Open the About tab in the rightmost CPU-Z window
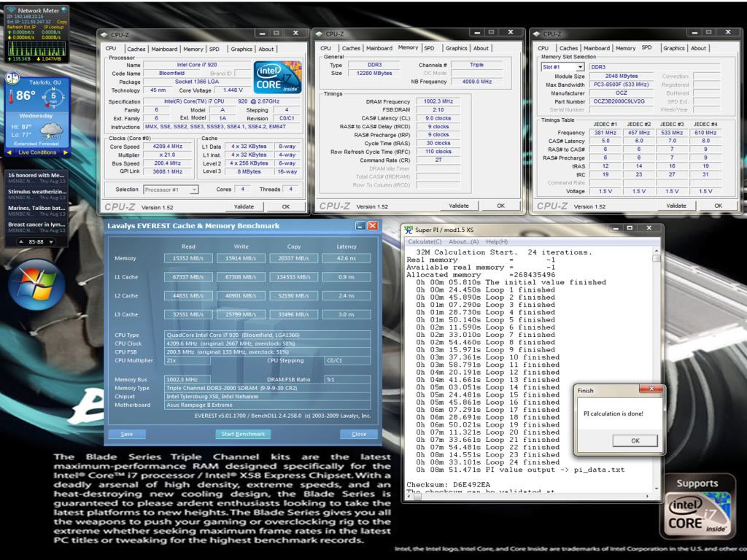The image size is (747, 560). [x=698, y=48]
